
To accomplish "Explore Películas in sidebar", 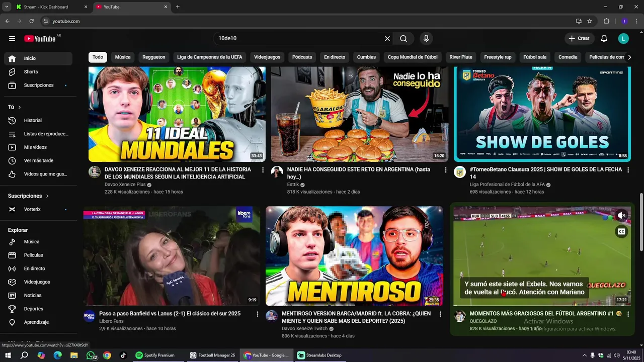I will click(38, 255).
